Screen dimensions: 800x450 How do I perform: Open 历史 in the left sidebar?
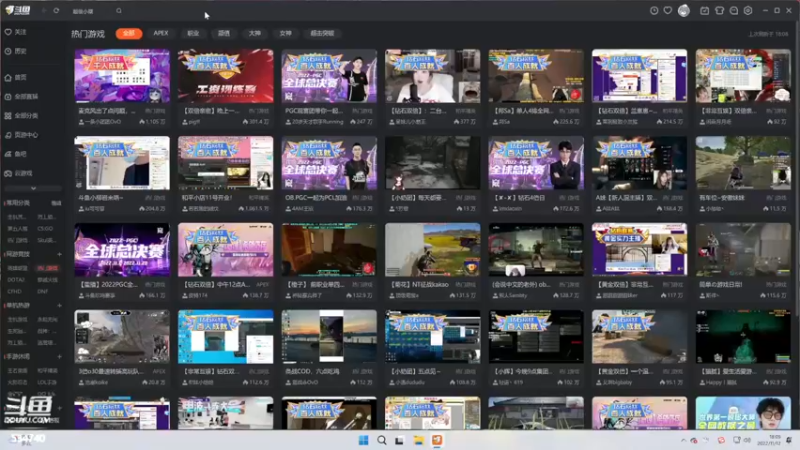coord(16,52)
